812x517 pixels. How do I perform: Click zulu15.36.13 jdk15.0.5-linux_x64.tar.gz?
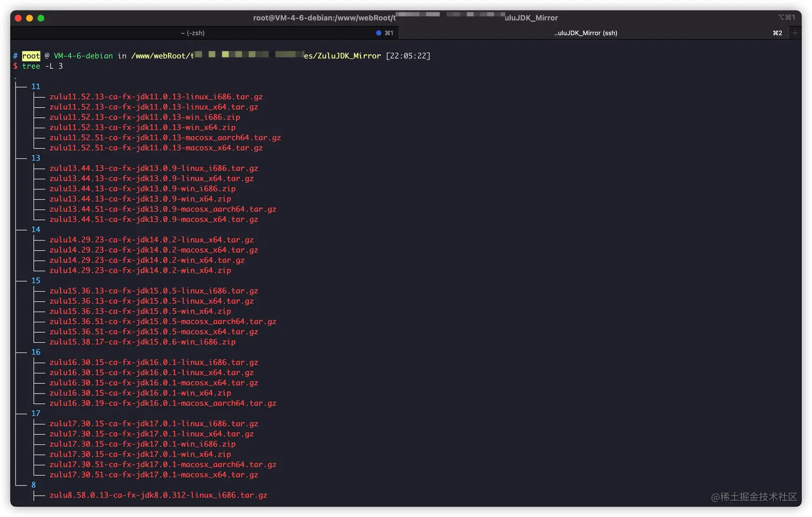click(151, 301)
